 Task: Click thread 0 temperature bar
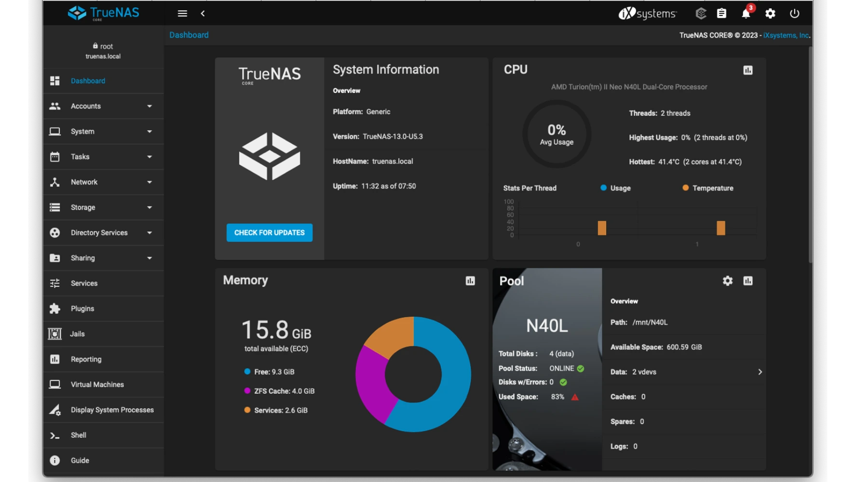[602, 228]
